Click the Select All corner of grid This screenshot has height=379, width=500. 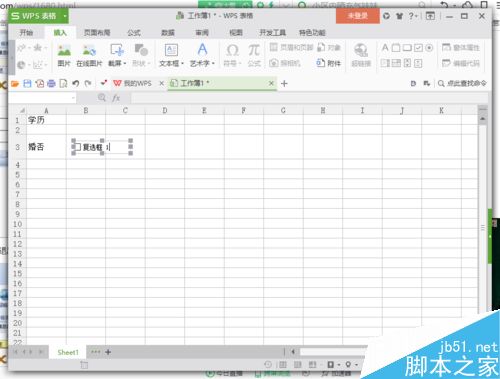[22, 110]
